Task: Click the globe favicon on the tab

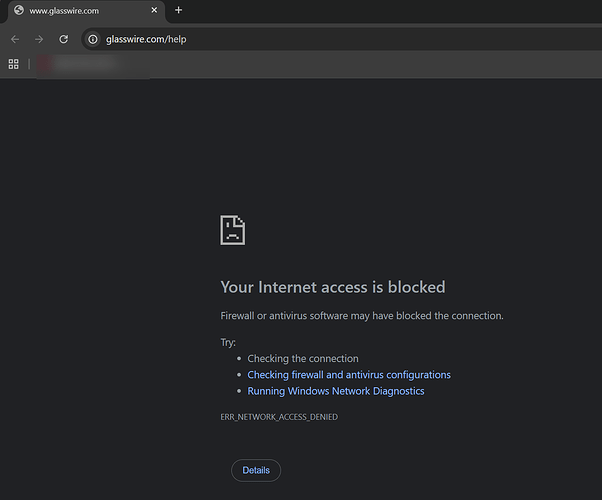Action: [x=19, y=10]
